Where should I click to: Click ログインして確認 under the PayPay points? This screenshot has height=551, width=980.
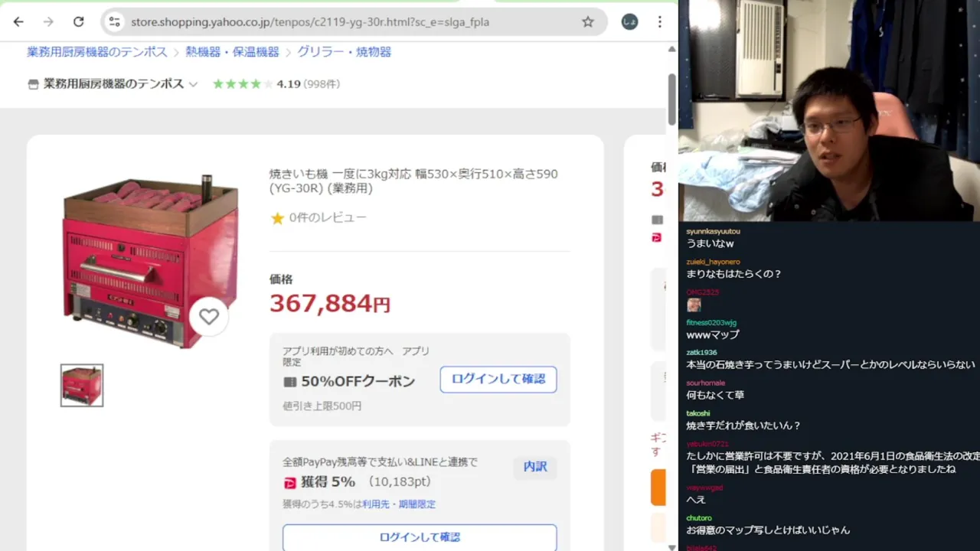pyautogui.click(x=420, y=537)
